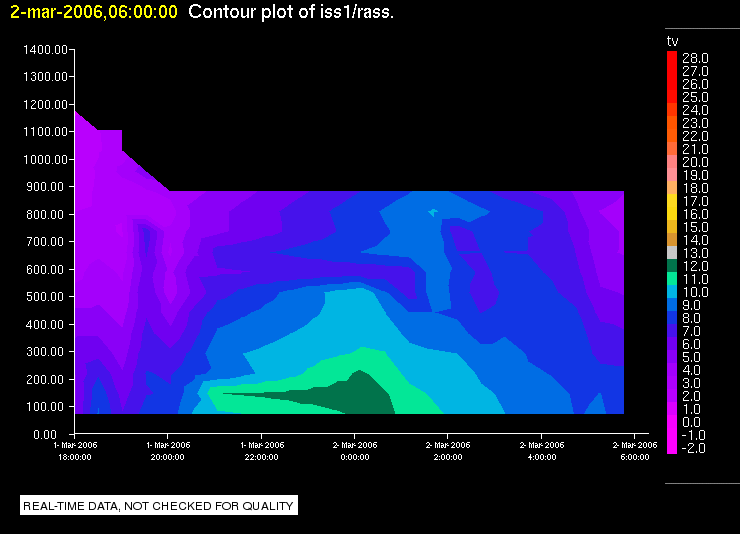Click the light green 11.0 legend swatch
The height and width of the screenshot is (534, 740).
672,279
